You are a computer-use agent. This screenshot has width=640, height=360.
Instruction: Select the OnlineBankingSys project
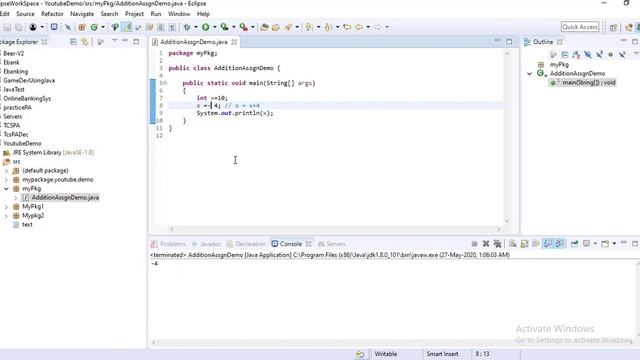click(27, 98)
